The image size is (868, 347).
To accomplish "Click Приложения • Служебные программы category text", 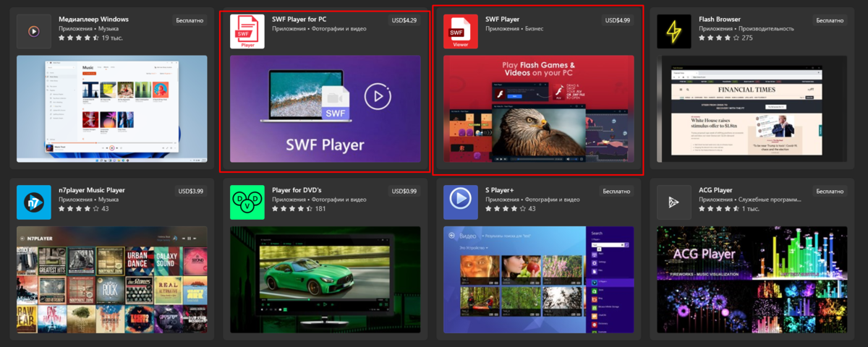I will point(749,199).
